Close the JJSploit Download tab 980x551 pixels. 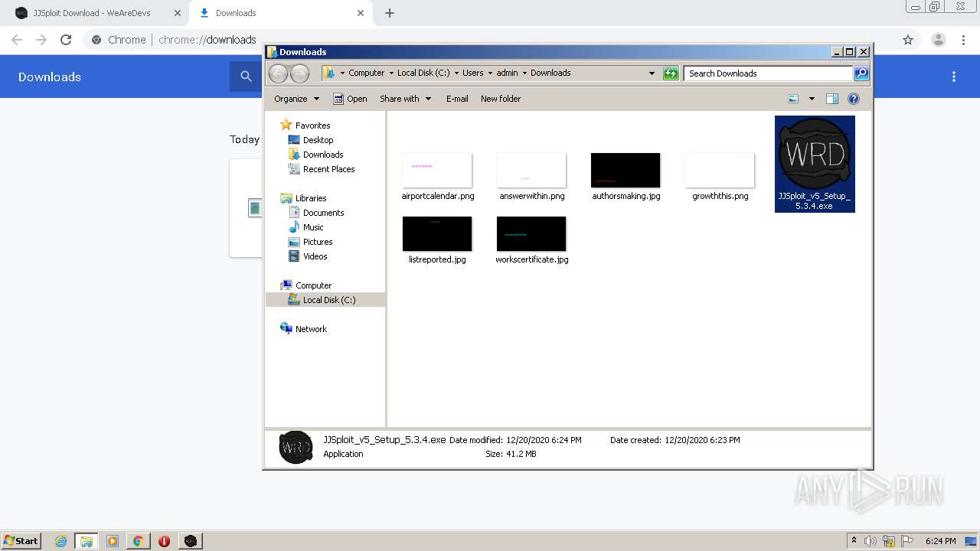pyautogui.click(x=178, y=13)
